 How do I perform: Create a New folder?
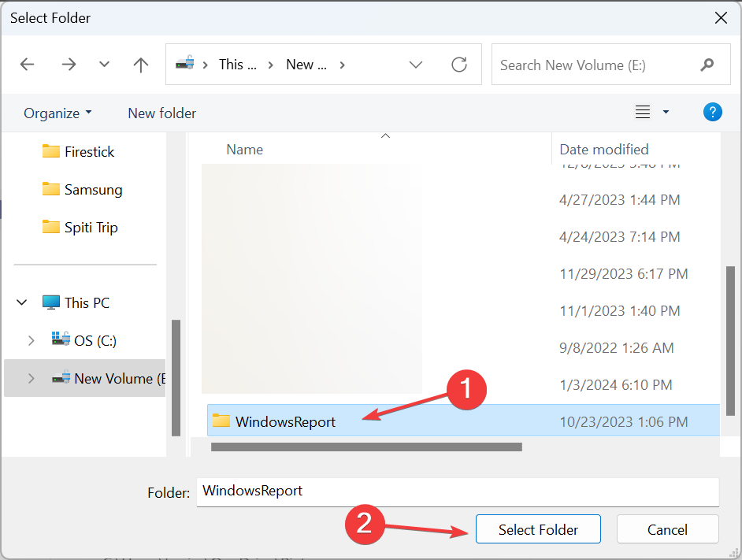[x=161, y=113]
